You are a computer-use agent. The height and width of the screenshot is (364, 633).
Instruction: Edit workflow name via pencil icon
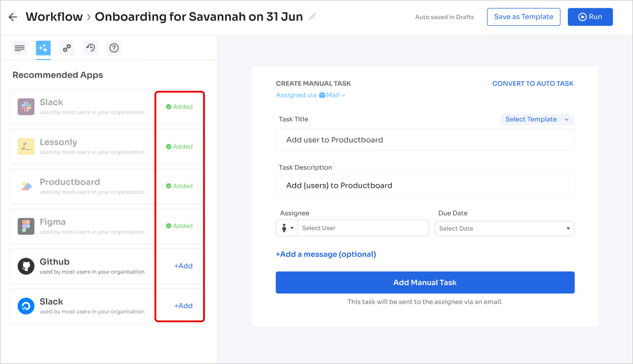(x=313, y=17)
